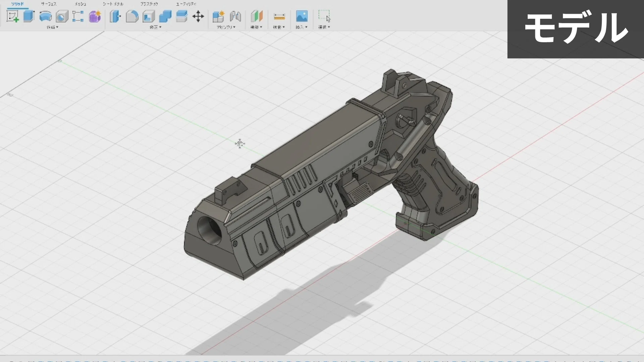Screen dimensions: 644x362
Task: Click the Offset Plane construct icon
Action: point(257,16)
